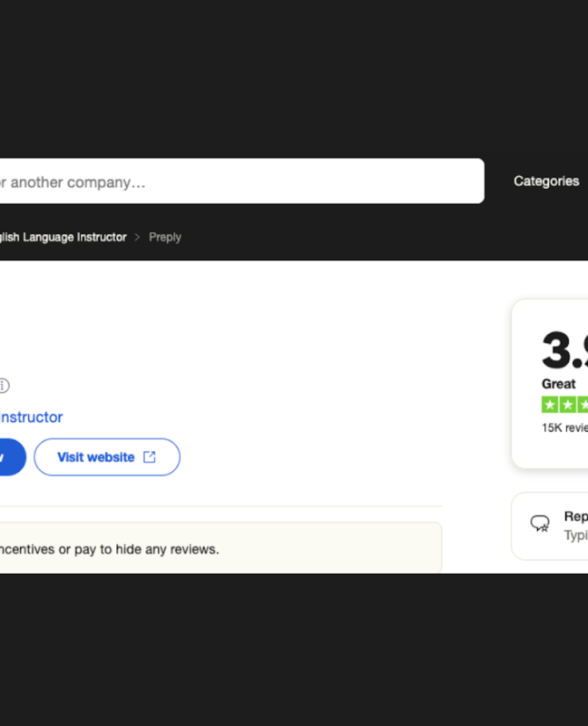Select the Preply breadcrumb entry
Screen dimensions: 588x726
[165, 237]
